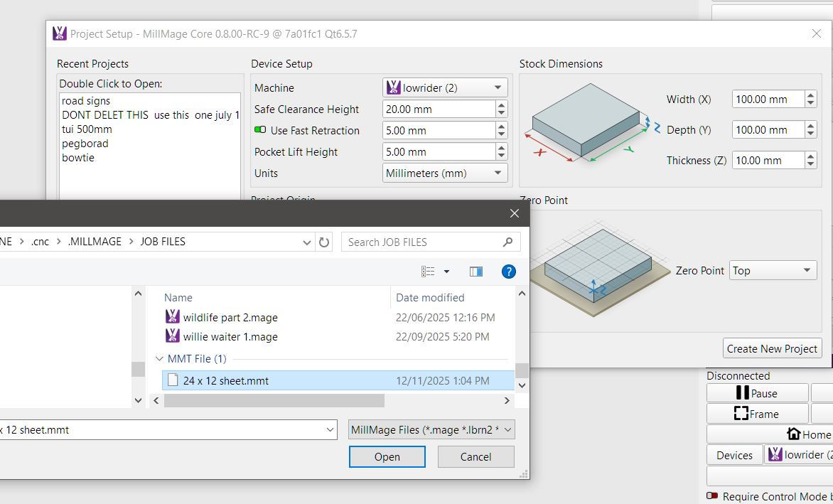Click the Open button in file dialog
The image size is (833, 504).
pos(387,457)
